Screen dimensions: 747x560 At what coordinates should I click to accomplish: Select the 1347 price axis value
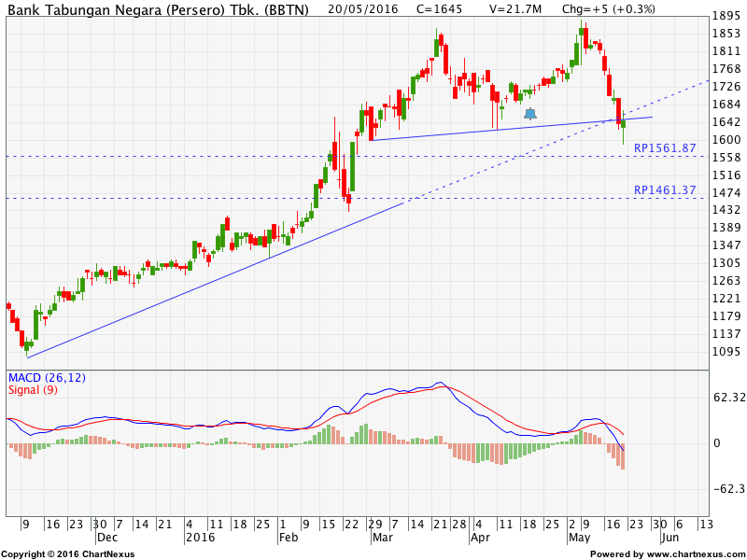pos(726,245)
